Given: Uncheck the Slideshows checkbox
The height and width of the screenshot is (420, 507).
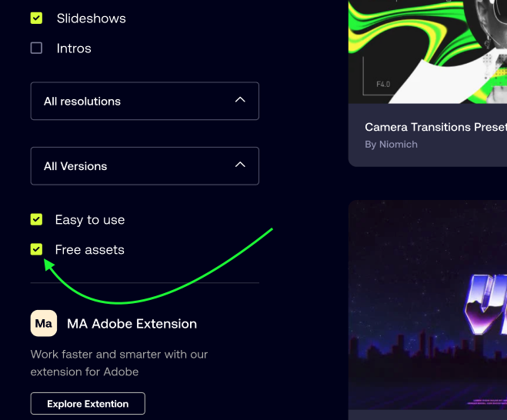Looking at the screenshot, I should point(36,18).
